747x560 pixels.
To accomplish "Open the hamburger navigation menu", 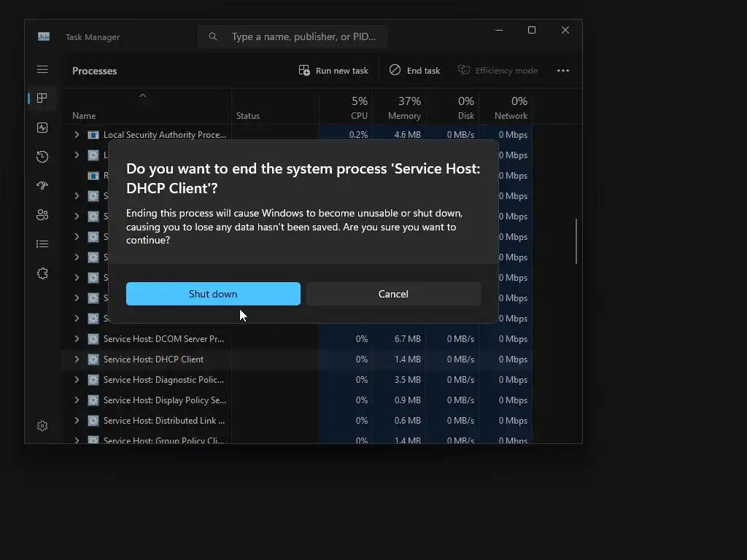I will 42,69.
